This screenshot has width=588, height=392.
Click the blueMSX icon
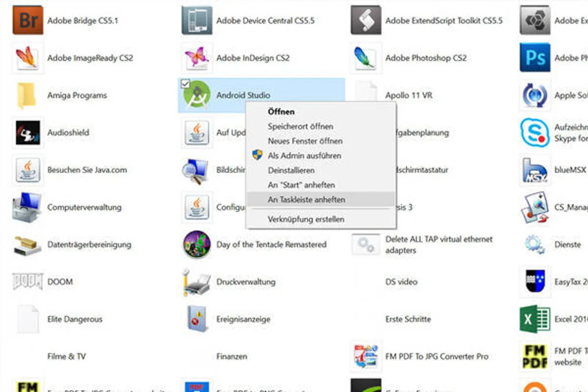(x=535, y=170)
